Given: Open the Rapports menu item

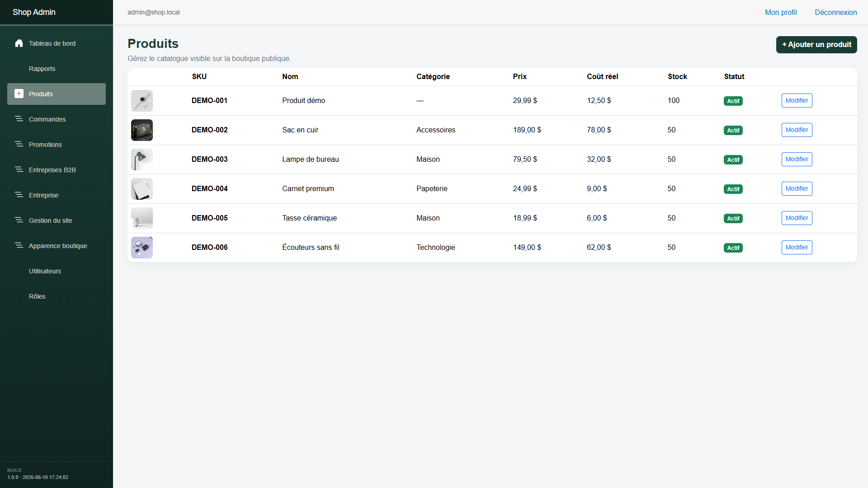Looking at the screenshot, I should [x=57, y=69].
